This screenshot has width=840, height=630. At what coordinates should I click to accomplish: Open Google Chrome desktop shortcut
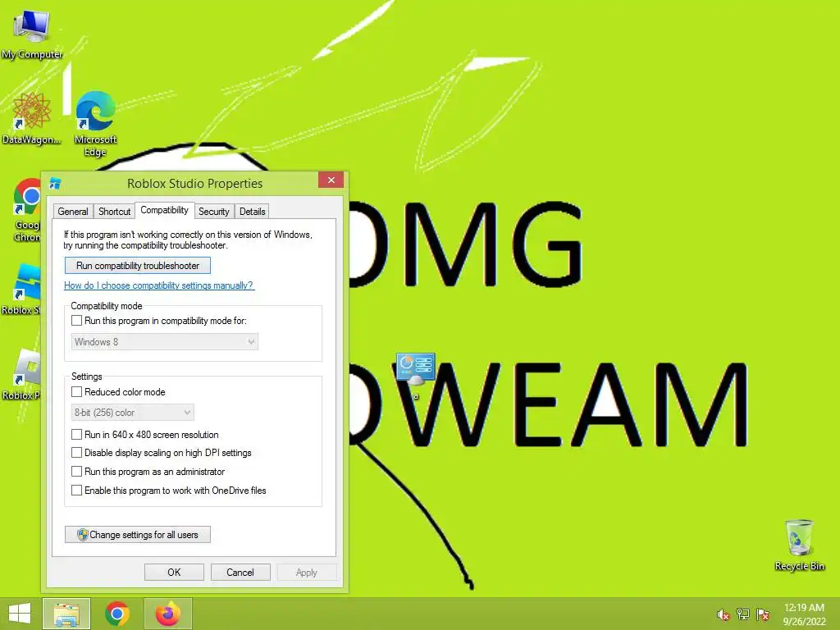[x=27, y=209]
